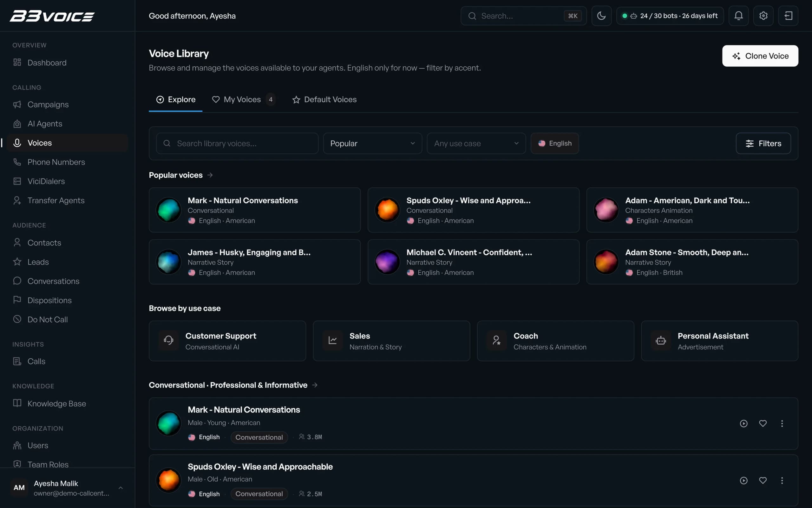Open the notifications bell
Viewport: 812px width, 508px height.
(738, 16)
